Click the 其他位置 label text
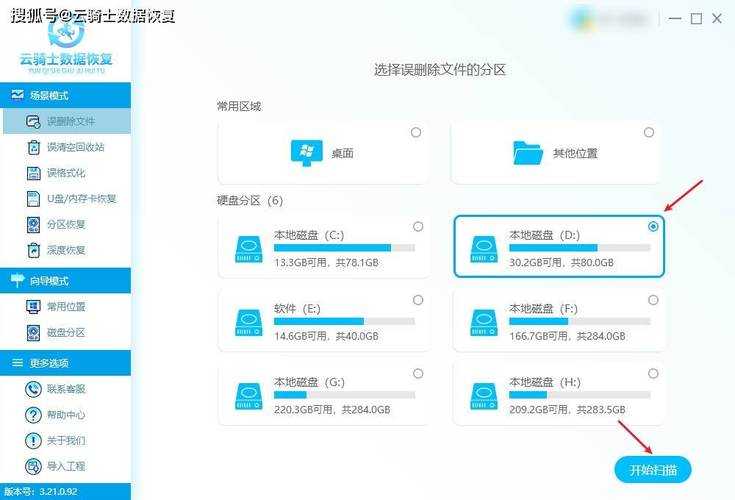 click(x=575, y=153)
